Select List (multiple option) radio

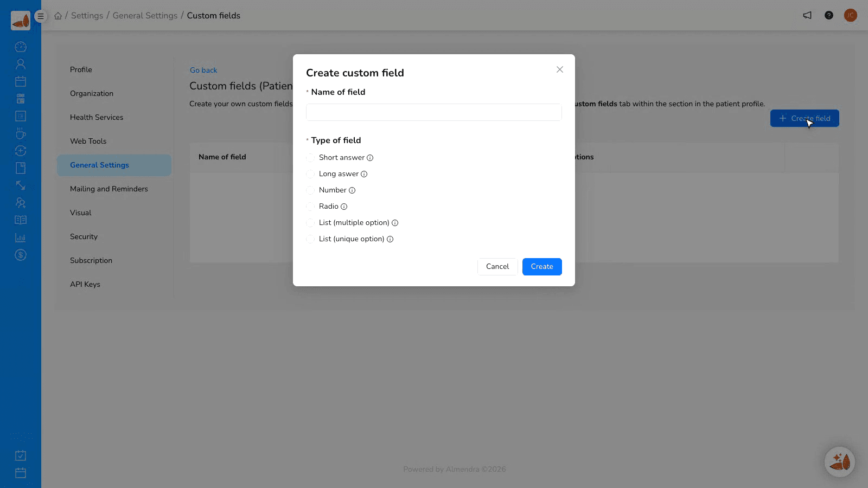pyautogui.click(x=310, y=223)
